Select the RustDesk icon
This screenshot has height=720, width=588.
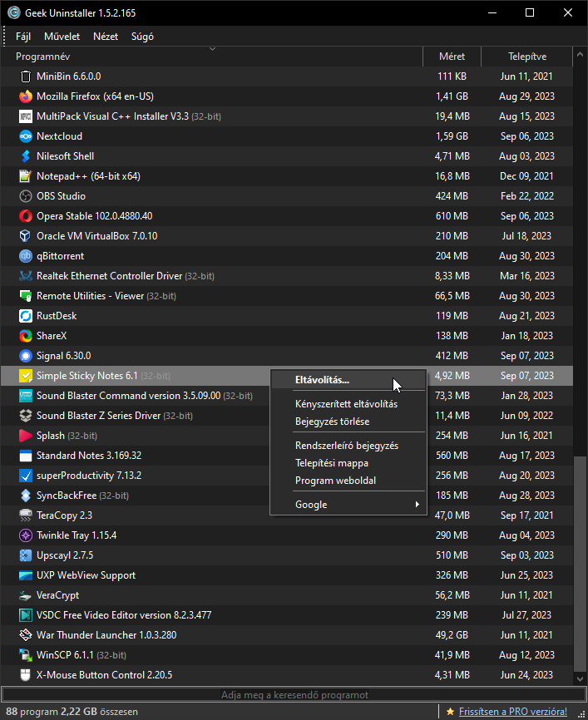pos(26,316)
